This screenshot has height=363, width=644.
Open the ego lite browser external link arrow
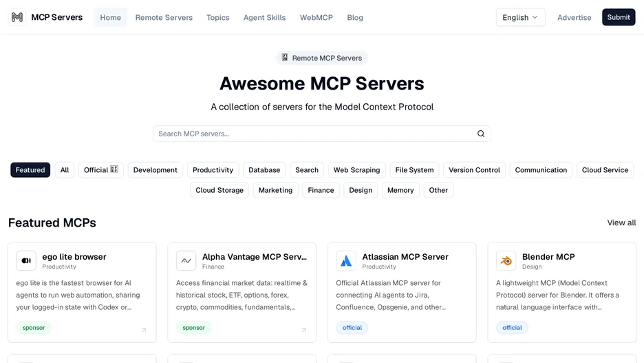click(x=144, y=330)
